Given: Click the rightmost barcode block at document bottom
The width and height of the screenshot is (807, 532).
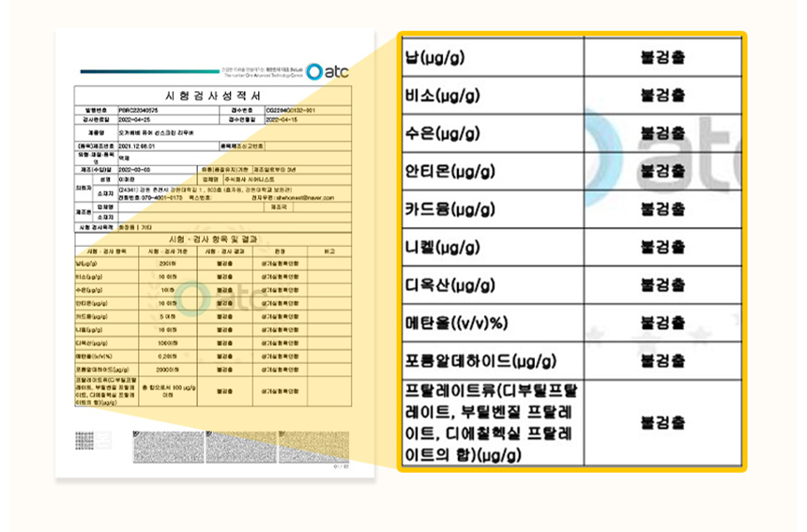Looking at the screenshot, I should [x=315, y=447].
